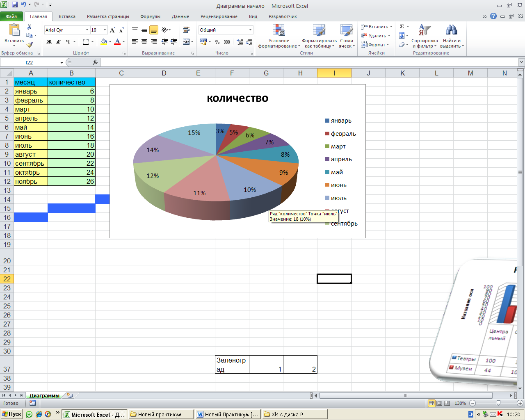Click the borders icon

[x=86, y=42]
